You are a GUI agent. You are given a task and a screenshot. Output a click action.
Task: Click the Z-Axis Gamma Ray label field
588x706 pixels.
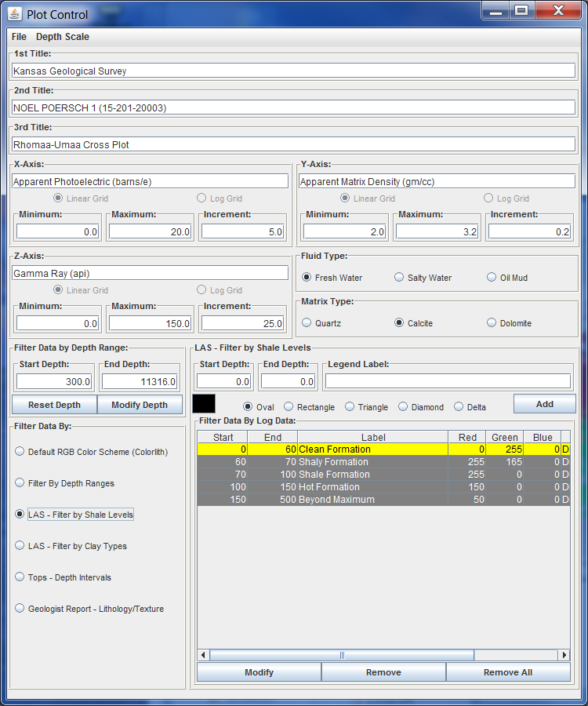pyautogui.click(x=150, y=273)
